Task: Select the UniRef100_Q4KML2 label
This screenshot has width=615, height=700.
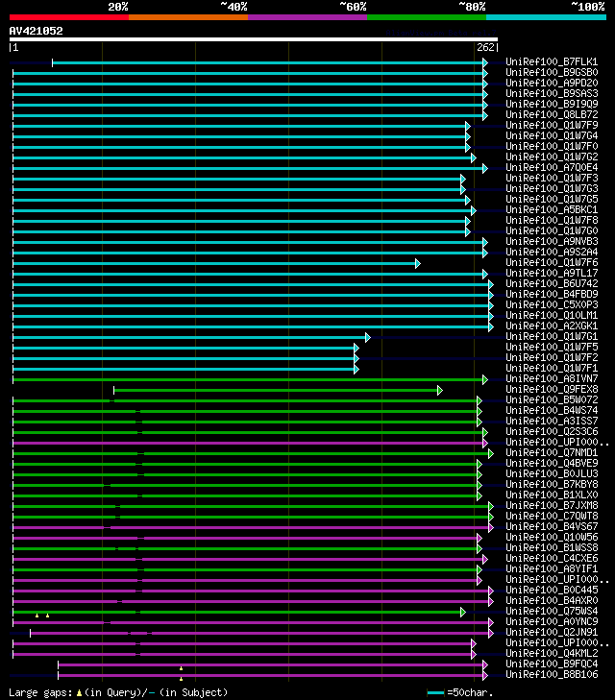Action: coord(552,654)
